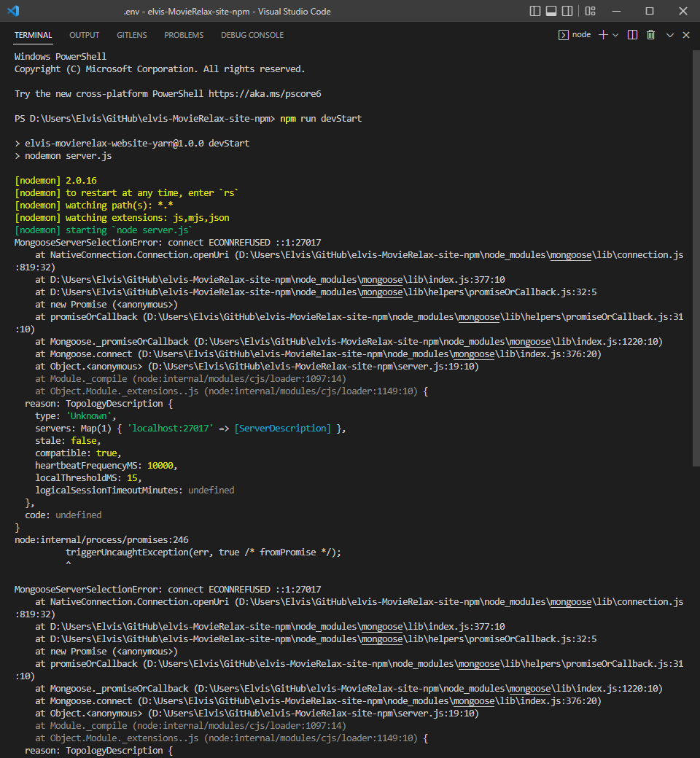Kill terminal with the trash icon

(x=650, y=35)
